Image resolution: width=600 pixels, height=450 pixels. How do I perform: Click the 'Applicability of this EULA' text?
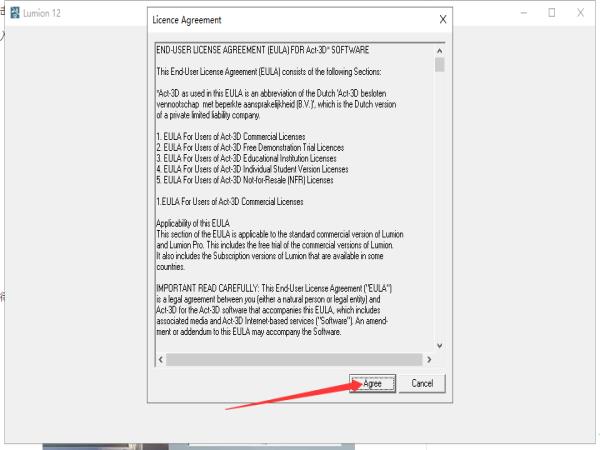pyautogui.click(x=193, y=223)
